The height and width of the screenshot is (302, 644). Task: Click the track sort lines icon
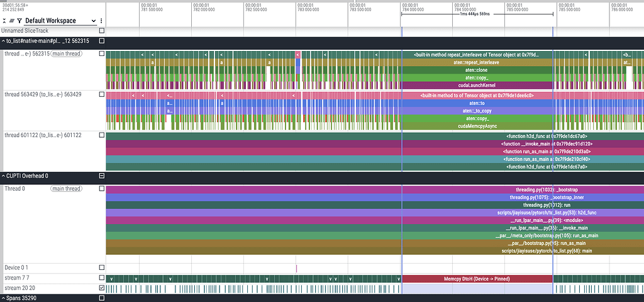click(x=12, y=21)
